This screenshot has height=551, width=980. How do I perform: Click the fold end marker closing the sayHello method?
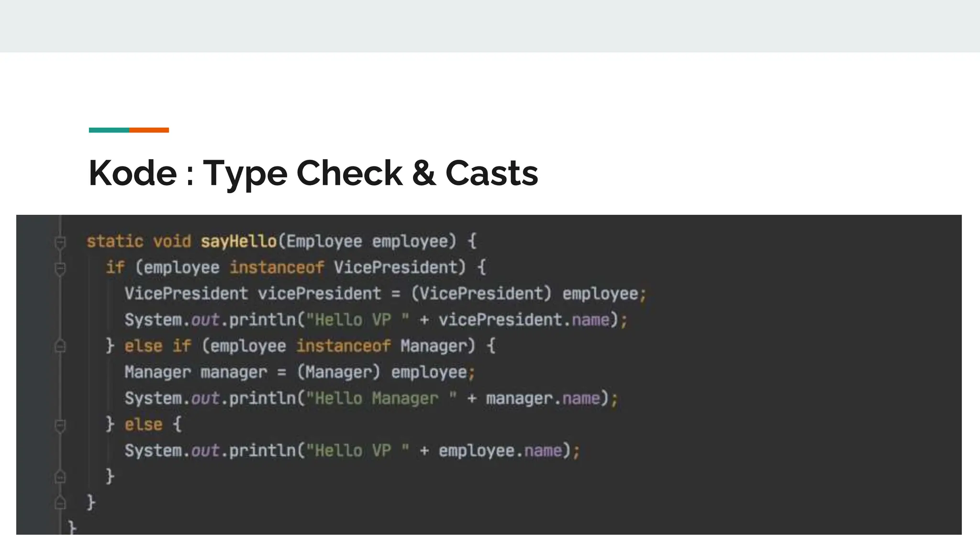(60, 503)
